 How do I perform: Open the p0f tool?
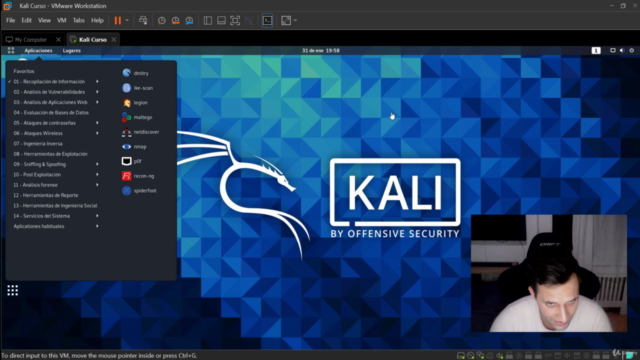[132, 161]
